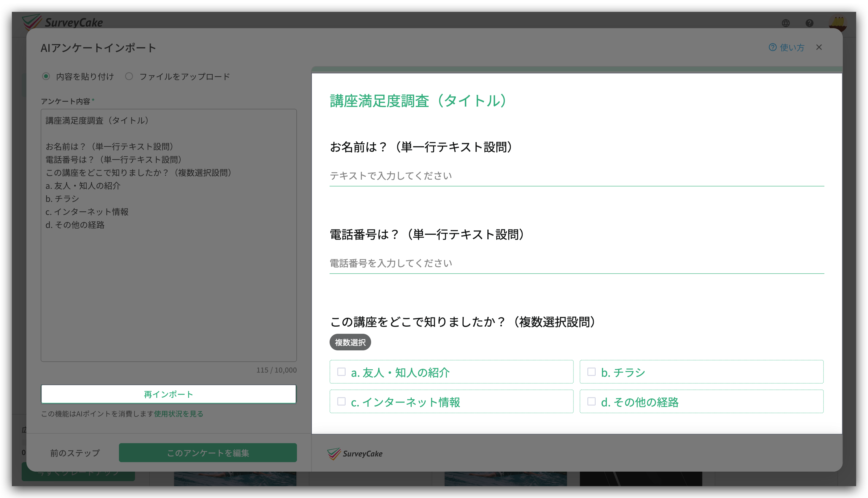Click the preview title 講座満足度調査（タイトル）
This screenshot has width=868, height=498.
point(418,100)
